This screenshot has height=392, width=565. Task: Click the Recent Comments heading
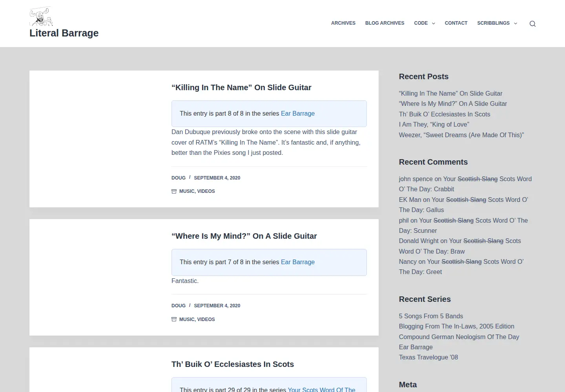point(433,162)
